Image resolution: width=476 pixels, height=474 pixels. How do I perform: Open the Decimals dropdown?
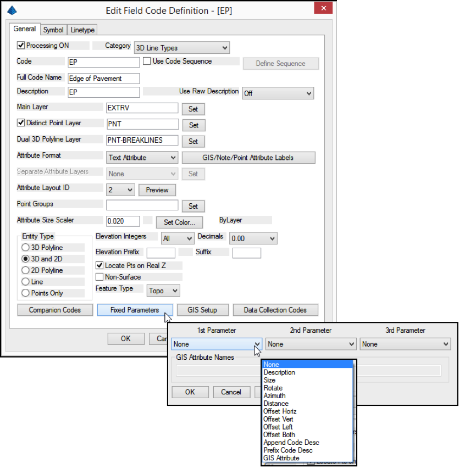pyautogui.click(x=253, y=238)
